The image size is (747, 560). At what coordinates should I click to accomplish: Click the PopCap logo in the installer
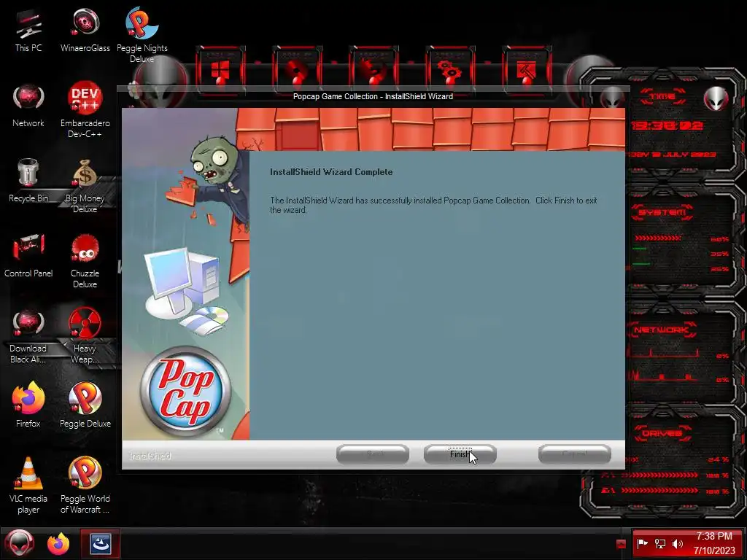point(186,392)
